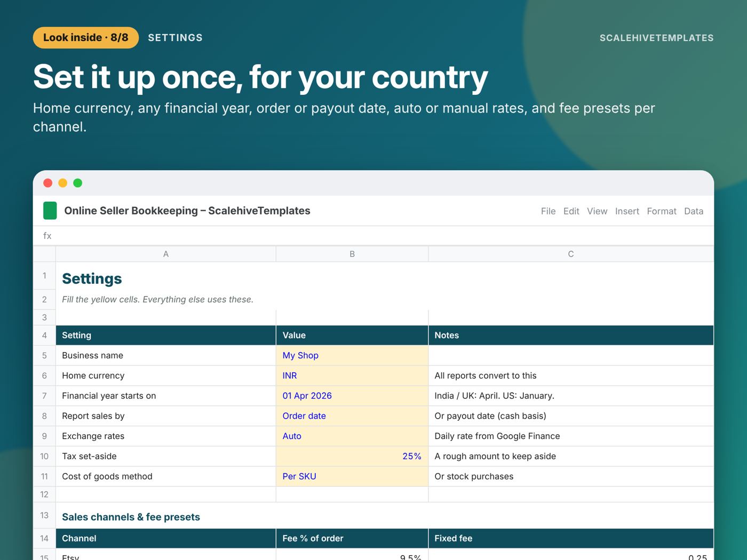Select column A header
The image size is (747, 560).
[166, 254]
